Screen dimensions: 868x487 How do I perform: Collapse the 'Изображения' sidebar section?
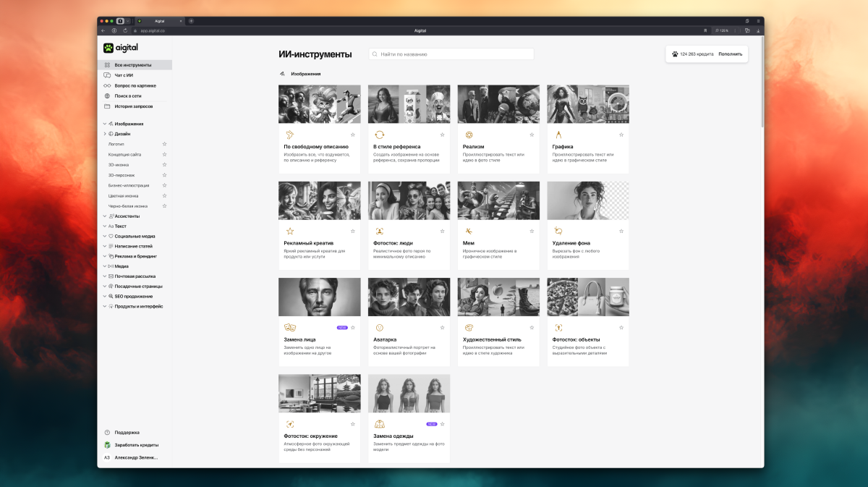(104, 124)
